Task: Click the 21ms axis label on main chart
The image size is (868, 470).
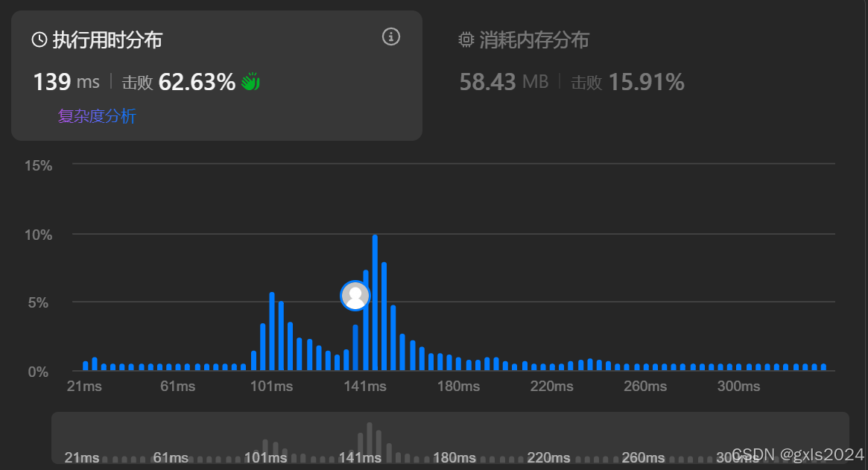Action: point(84,387)
